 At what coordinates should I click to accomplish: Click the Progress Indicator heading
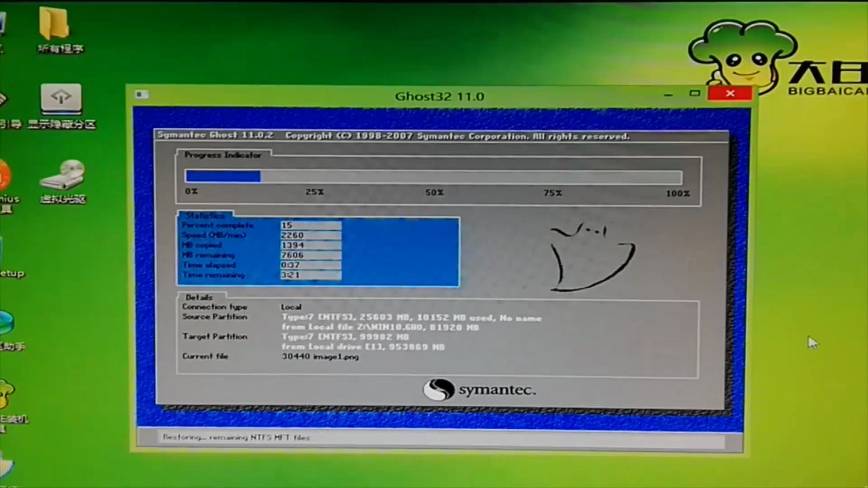click(223, 155)
